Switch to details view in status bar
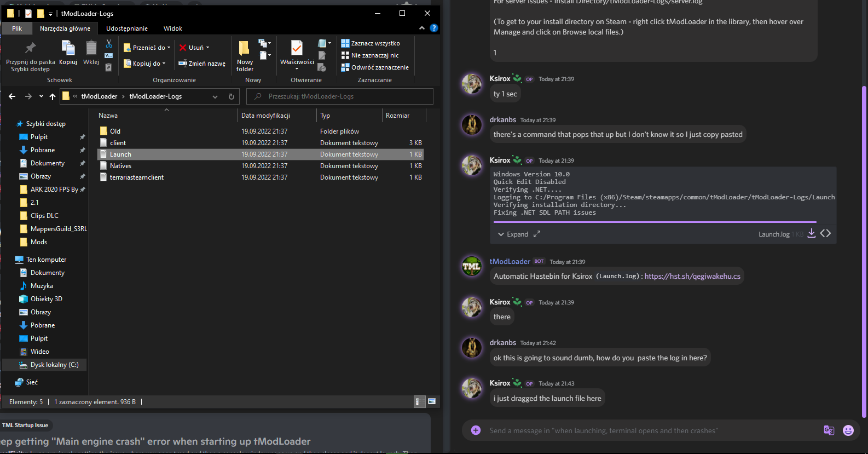The height and width of the screenshot is (454, 868). [x=419, y=401]
